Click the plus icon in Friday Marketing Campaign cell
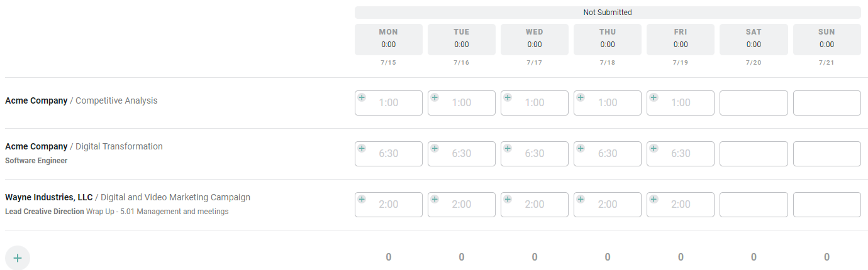This screenshot has height=270, width=868. (x=654, y=199)
